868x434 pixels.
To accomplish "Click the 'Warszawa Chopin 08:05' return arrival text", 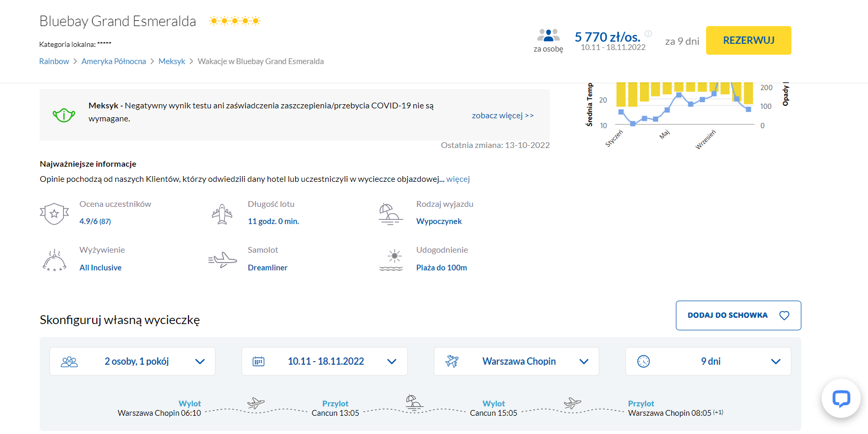I will click(x=670, y=413).
